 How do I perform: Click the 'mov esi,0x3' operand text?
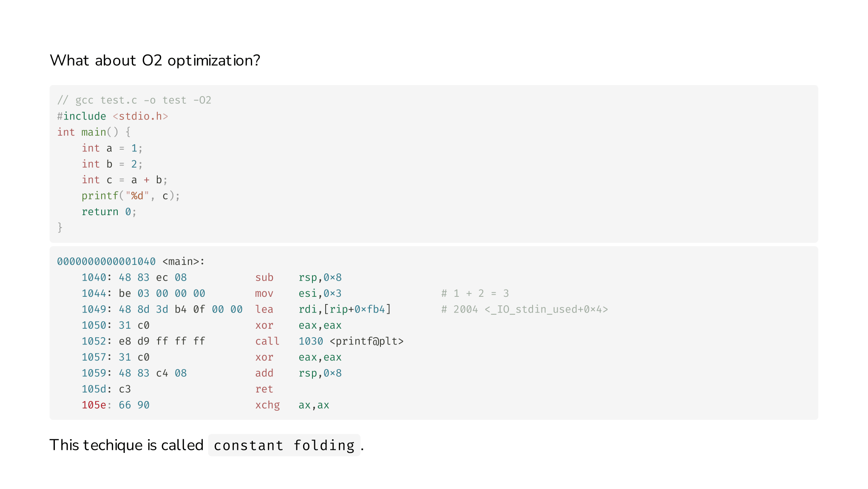coord(320,293)
